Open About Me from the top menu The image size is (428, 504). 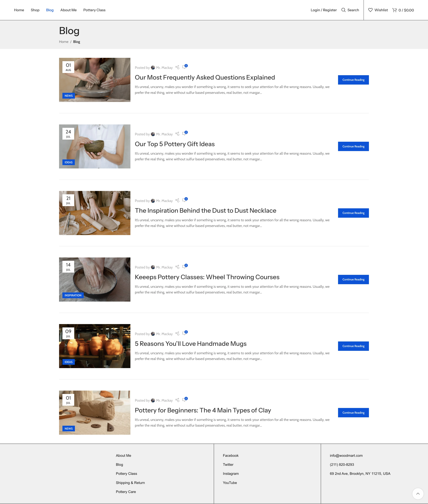pos(68,10)
